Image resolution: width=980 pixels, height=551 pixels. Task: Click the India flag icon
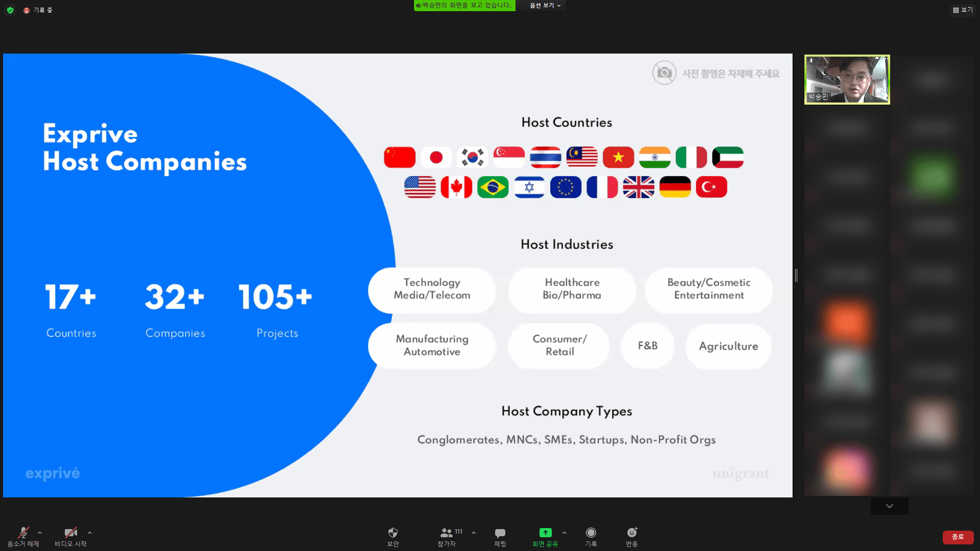655,157
